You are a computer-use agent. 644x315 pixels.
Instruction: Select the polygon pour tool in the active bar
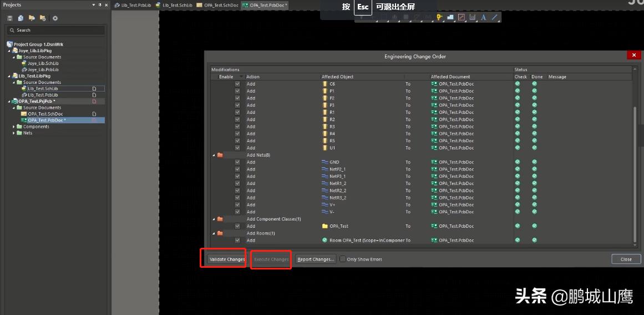point(450,17)
